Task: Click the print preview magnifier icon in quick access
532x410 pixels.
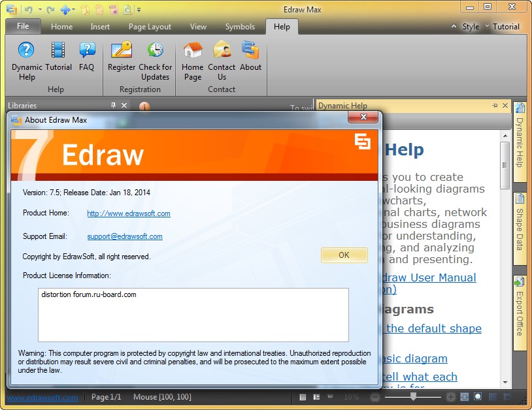Action: tap(128, 10)
